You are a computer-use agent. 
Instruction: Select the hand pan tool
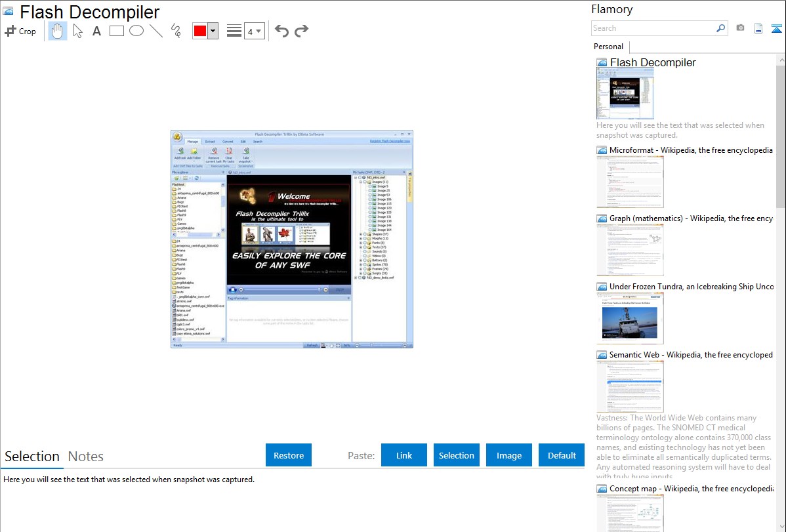pyautogui.click(x=57, y=31)
